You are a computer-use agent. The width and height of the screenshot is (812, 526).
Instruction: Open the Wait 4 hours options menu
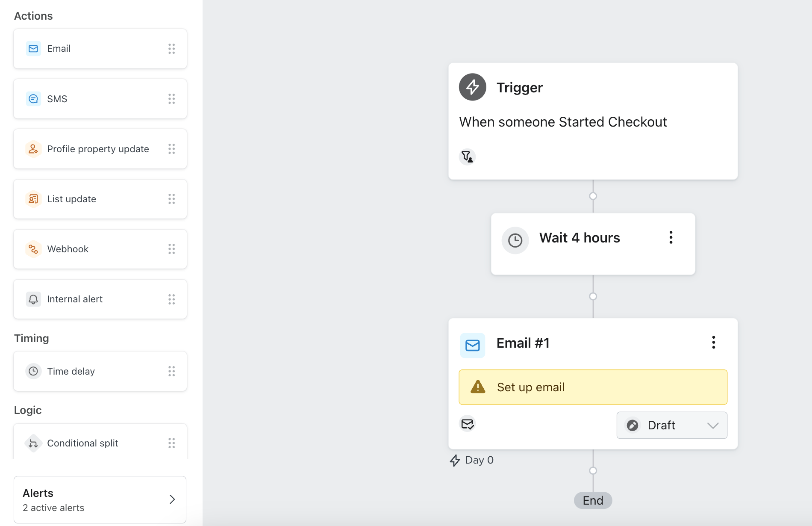[671, 237]
